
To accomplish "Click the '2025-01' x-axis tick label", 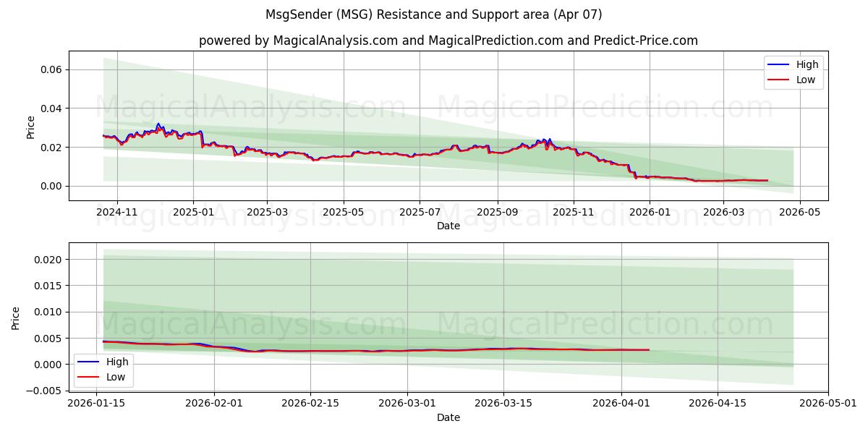I will (x=193, y=212).
